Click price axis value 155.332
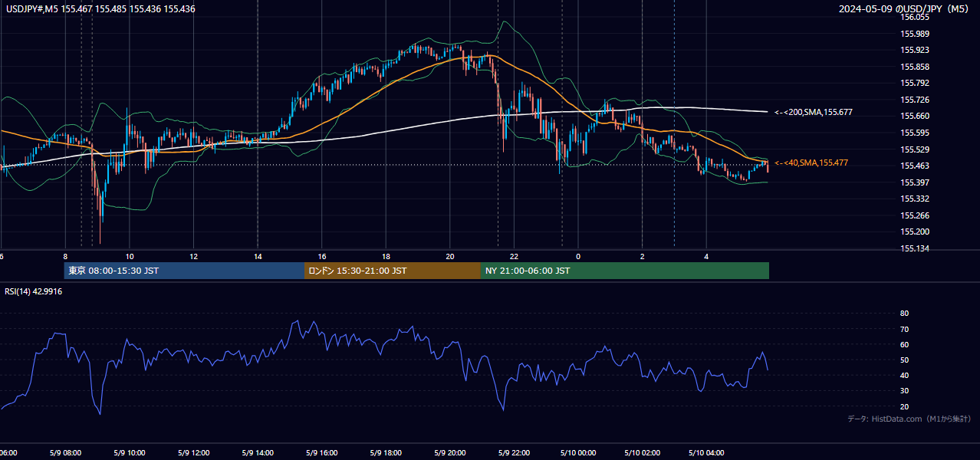 pyautogui.click(x=914, y=199)
